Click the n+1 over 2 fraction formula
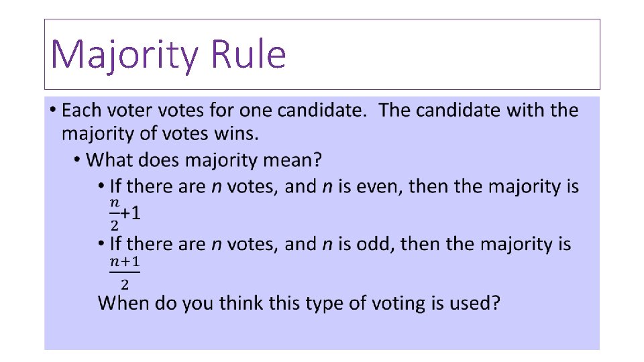Viewport: 644px width, 362px height. 125,271
